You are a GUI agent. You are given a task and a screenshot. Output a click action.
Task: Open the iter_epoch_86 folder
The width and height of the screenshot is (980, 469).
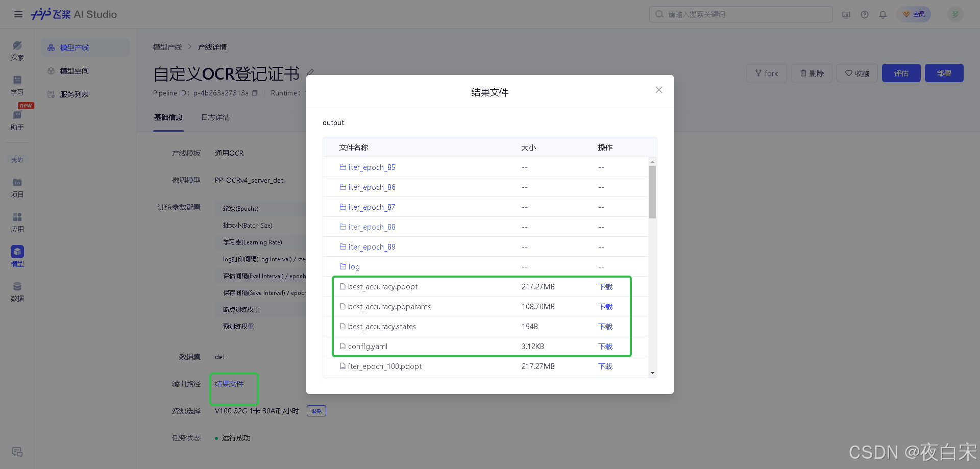pos(367,187)
